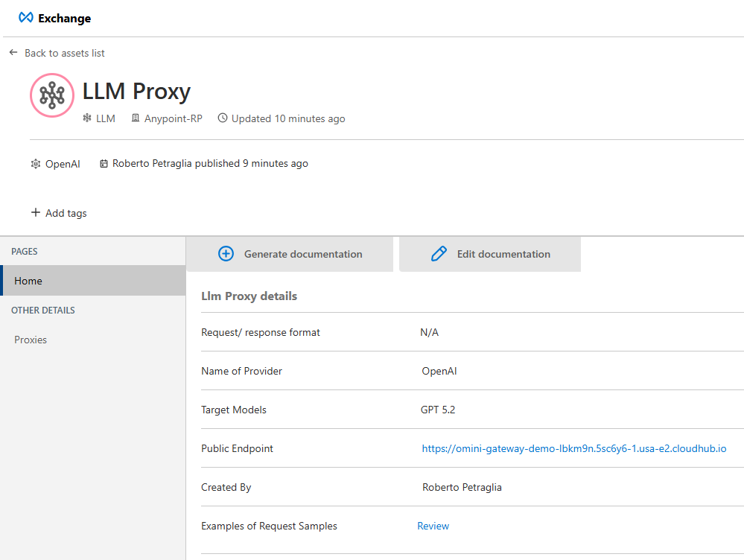Open the Review request samples link
The width and height of the screenshot is (744, 560).
pos(433,526)
